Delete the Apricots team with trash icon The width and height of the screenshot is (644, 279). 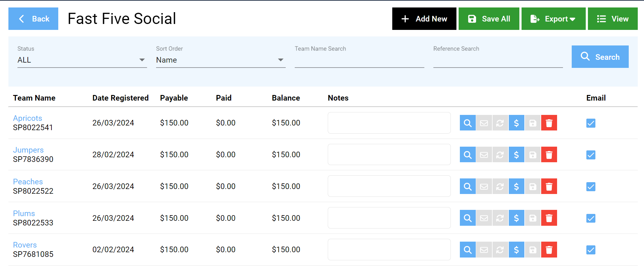point(549,123)
